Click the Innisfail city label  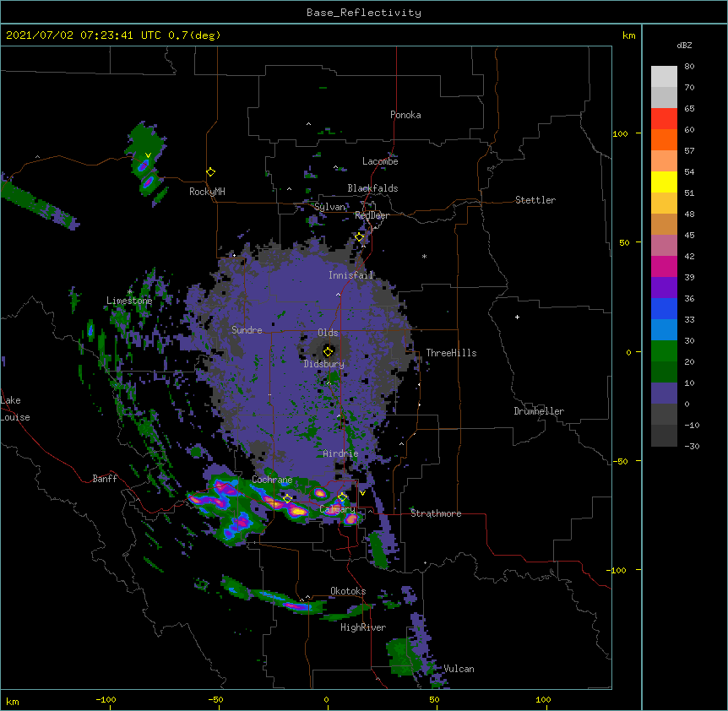pyautogui.click(x=350, y=275)
